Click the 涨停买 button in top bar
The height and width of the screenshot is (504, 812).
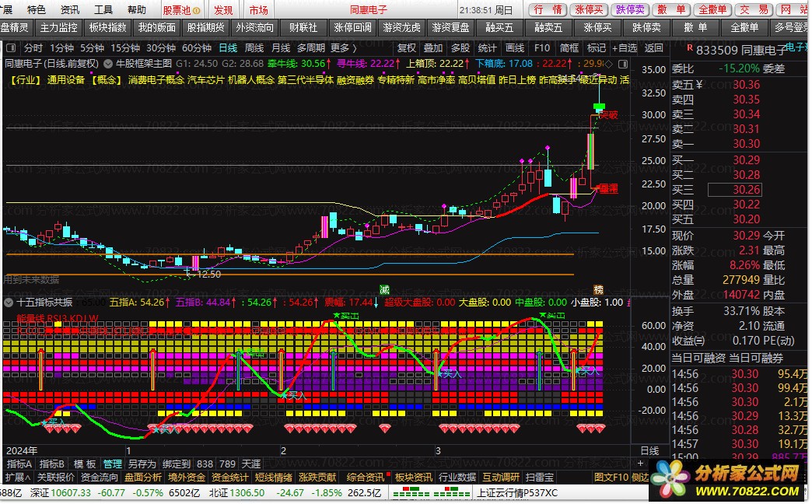tap(590, 10)
